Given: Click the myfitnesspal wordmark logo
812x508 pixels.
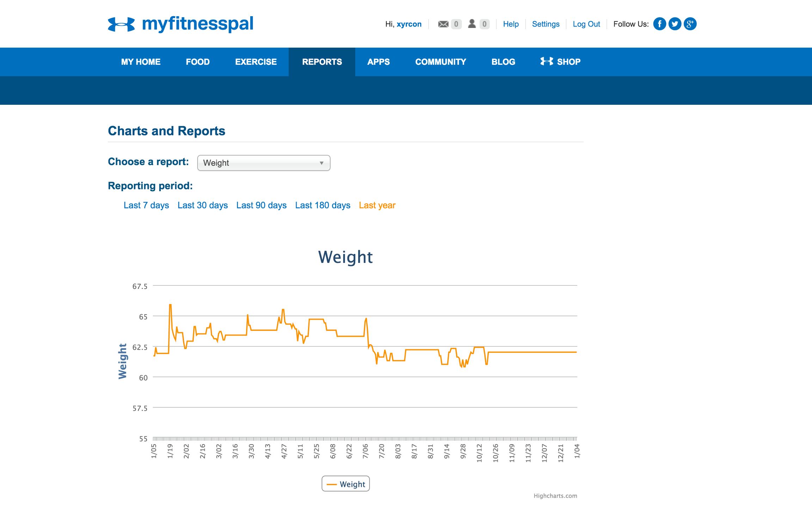Looking at the screenshot, I should [x=197, y=24].
